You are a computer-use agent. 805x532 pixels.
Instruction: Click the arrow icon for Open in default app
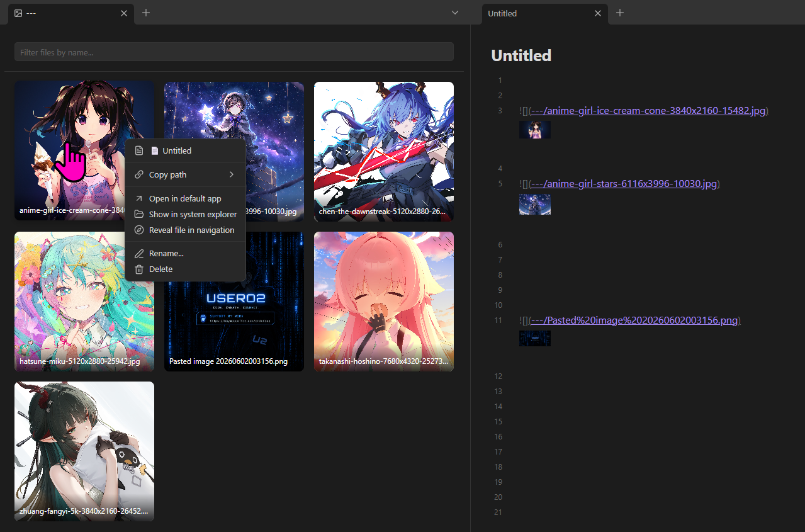click(x=139, y=198)
